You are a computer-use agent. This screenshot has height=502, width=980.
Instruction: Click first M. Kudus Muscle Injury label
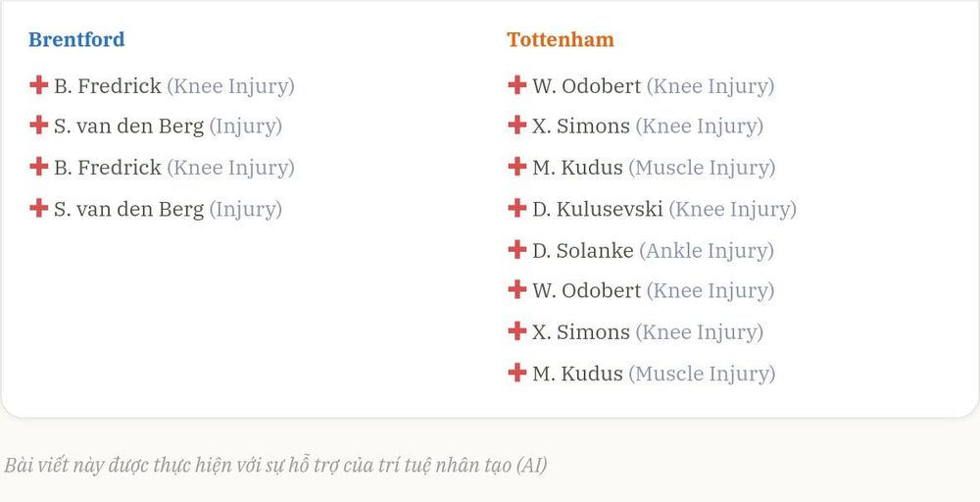click(702, 168)
